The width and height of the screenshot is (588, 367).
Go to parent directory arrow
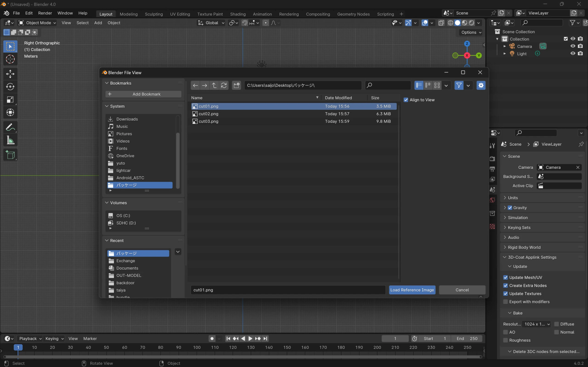(214, 85)
